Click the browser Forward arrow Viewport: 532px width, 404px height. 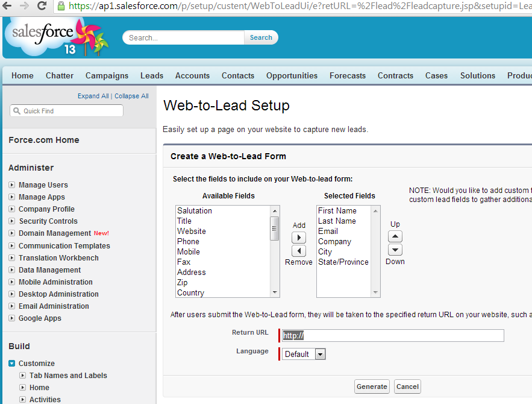[x=24, y=6]
